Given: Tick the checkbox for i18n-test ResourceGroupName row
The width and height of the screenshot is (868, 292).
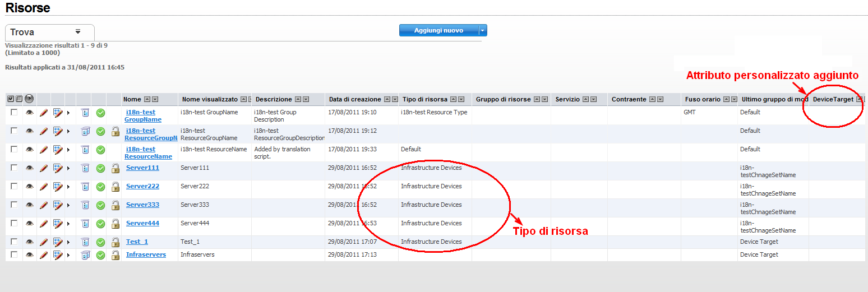Looking at the screenshot, I should [x=14, y=131].
